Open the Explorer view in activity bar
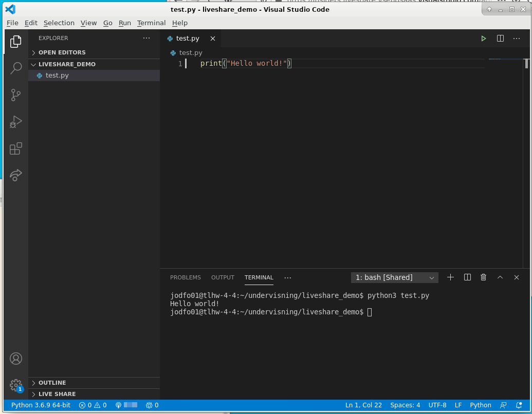Viewport: 532px width, 414px height. click(x=15, y=42)
